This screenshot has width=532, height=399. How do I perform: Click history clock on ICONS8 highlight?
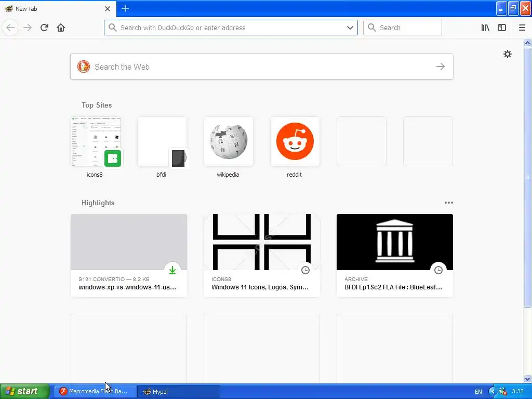pos(305,270)
